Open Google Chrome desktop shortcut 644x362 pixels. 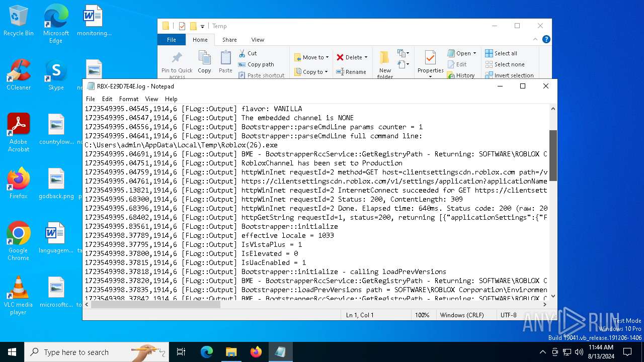point(19,241)
